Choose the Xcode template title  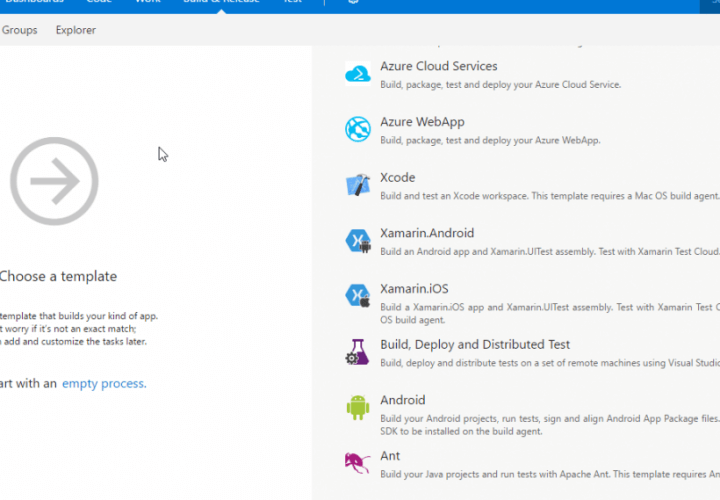coord(398,177)
